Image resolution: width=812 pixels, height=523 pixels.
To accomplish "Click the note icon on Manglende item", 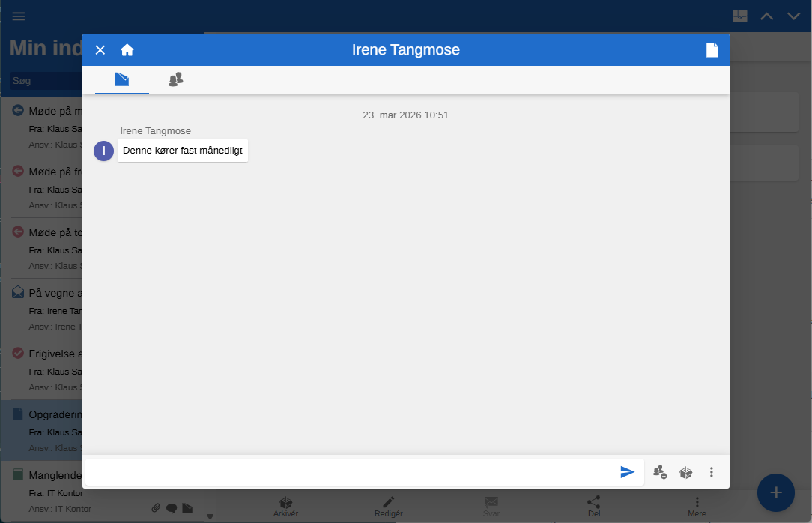I will click(187, 509).
